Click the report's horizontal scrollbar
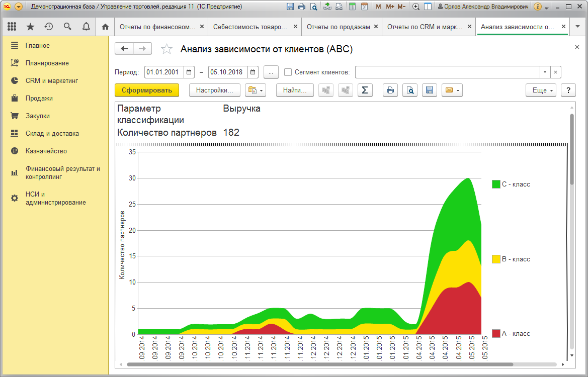The width and height of the screenshot is (588, 377). (320, 364)
